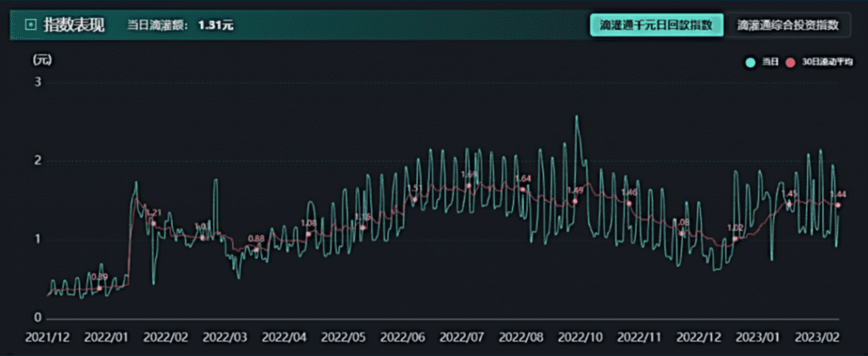The height and width of the screenshot is (356, 868).
Task: Switch to 滴灌通综合投资指数 tab
Action: [x=788, y=25]
